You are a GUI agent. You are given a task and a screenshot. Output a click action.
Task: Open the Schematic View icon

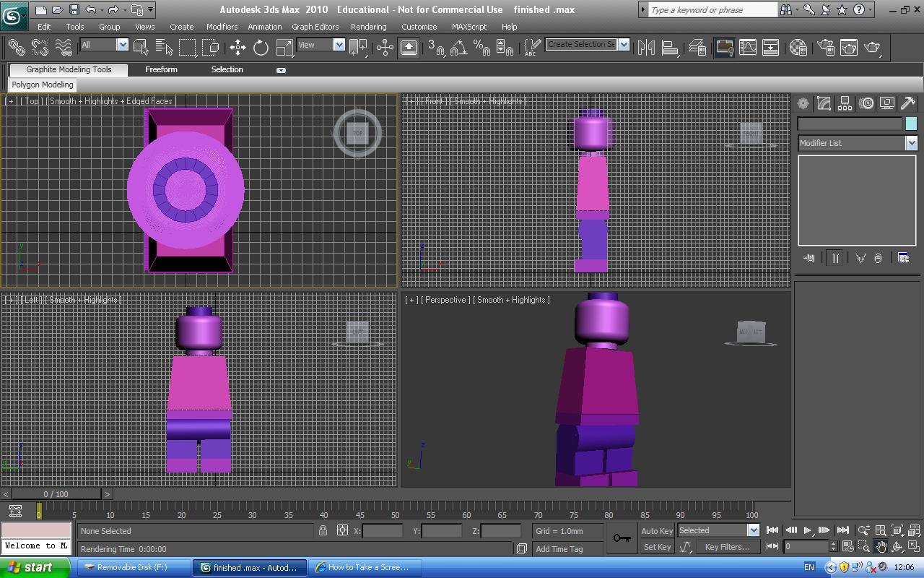(x=771, y=48)
